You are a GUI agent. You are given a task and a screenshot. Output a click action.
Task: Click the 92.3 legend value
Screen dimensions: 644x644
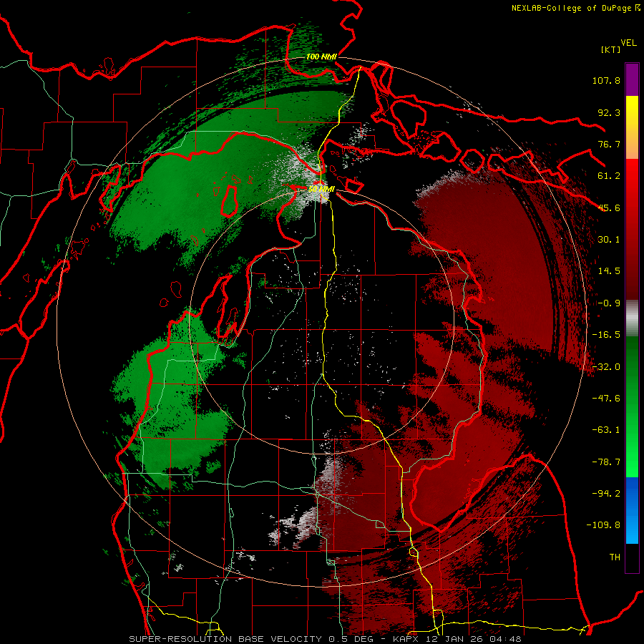[x=609, y=112]
